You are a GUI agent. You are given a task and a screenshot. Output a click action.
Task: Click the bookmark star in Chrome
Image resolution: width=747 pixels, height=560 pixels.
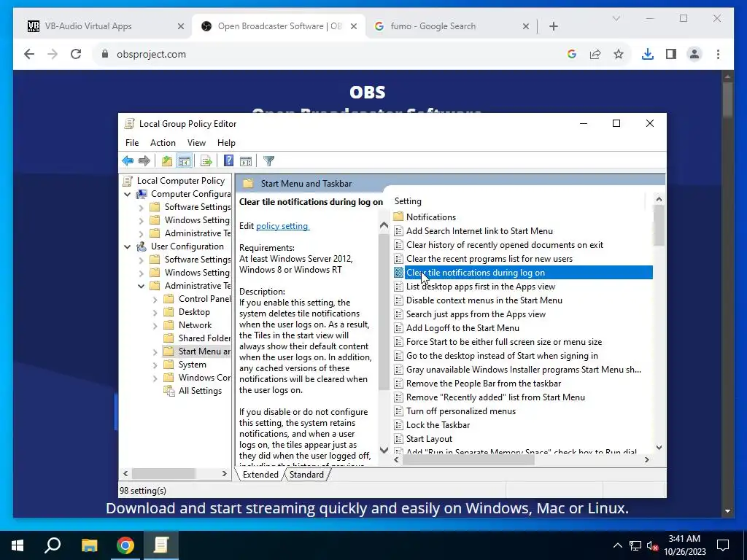619,54
